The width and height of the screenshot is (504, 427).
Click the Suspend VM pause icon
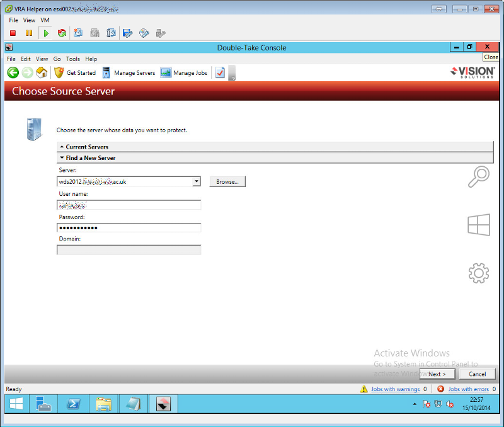coord(29,33)
